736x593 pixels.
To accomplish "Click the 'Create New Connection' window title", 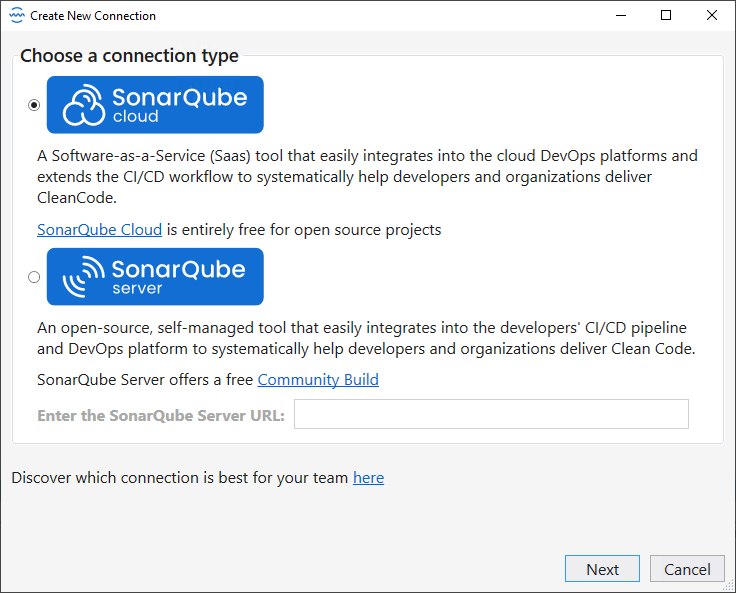I will coord(93,16).
